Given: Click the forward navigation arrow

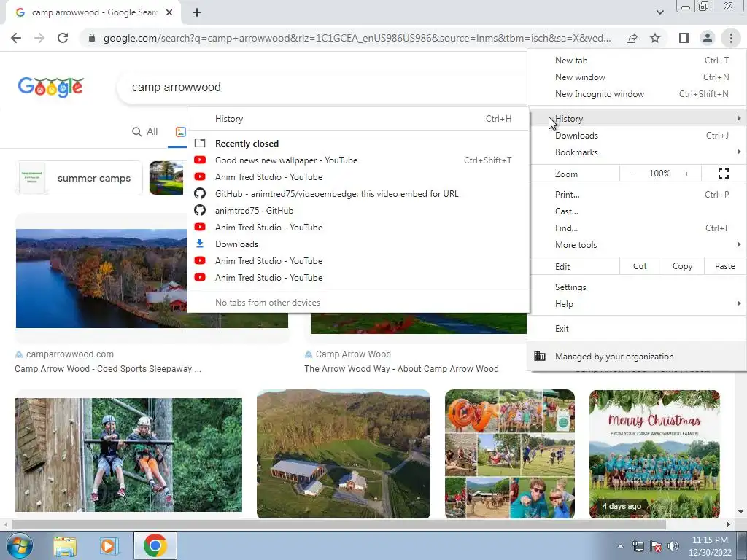Looking at the screenshot, I should click(39, 38).
